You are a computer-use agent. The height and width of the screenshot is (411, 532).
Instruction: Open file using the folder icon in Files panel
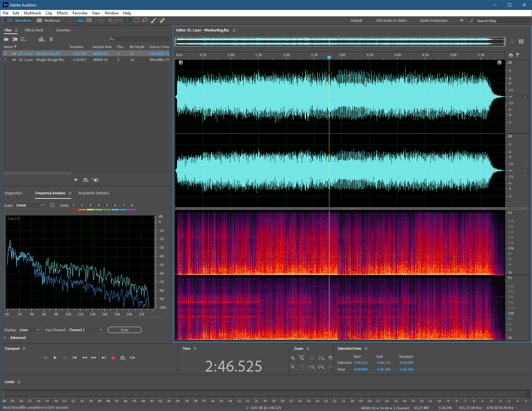(x=6, y=39)
